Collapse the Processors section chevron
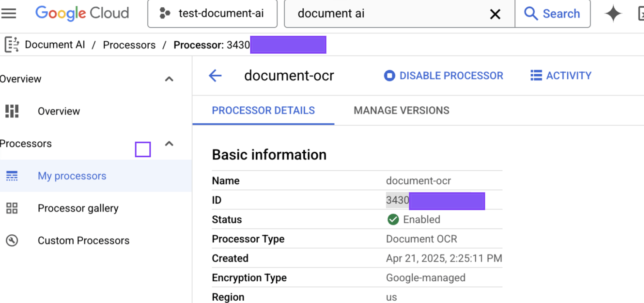Image resolution: width=644 pixels, height=303 pixels. click(x=169, y=144)
